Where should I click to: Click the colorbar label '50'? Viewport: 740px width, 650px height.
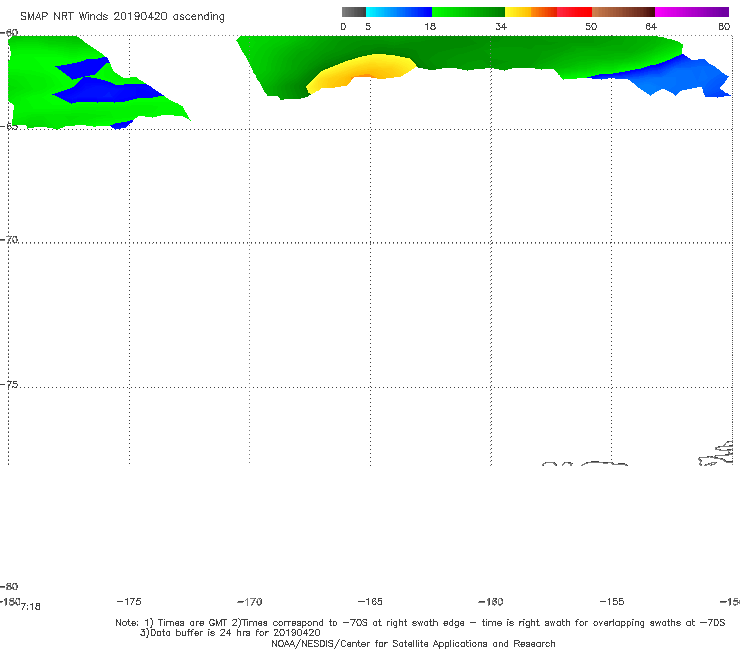click(x=591, y=27)
